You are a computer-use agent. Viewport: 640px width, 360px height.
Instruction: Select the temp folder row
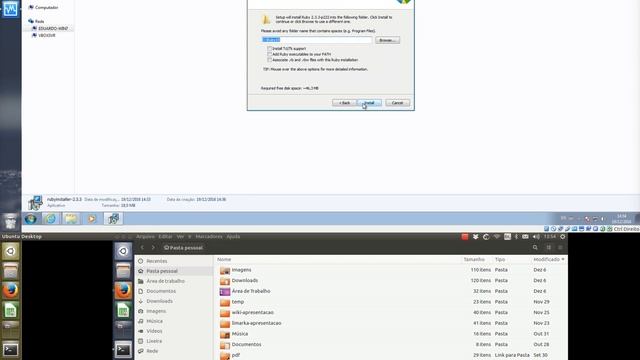coord(391,302)
